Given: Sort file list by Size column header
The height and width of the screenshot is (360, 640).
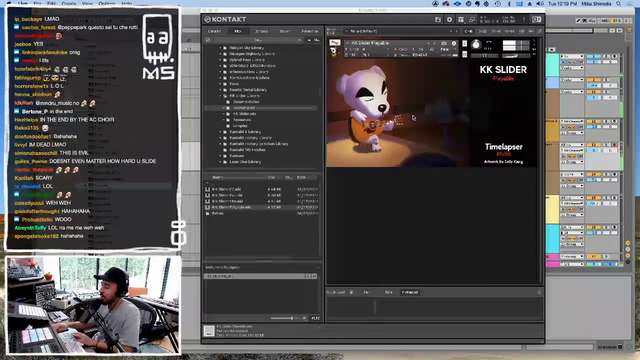Looking at the screenshot, I should 271,177.
